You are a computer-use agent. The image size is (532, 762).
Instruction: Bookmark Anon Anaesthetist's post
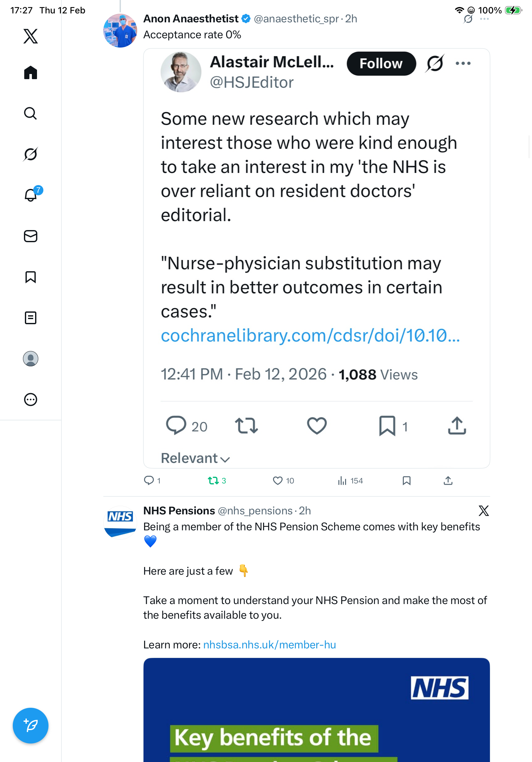(407, 481)
